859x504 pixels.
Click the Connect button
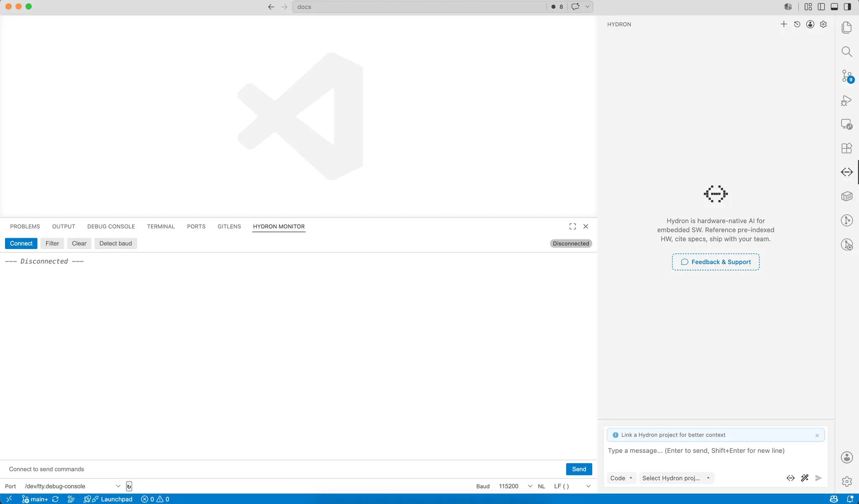(x=21, y=244)
